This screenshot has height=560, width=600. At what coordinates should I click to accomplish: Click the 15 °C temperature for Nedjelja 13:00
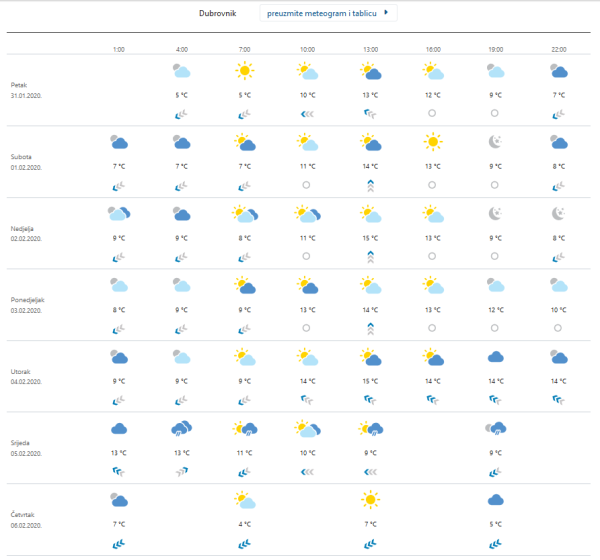370,238
